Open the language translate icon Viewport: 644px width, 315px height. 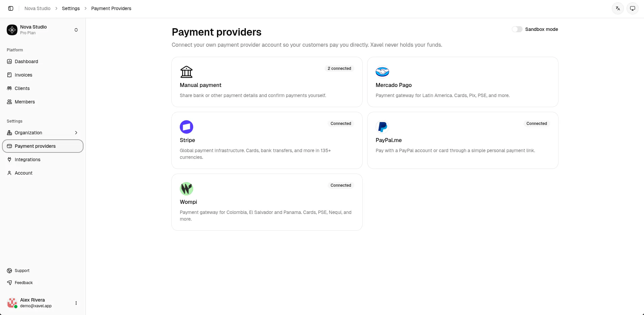pyautogui.click(x=618, y=8)
